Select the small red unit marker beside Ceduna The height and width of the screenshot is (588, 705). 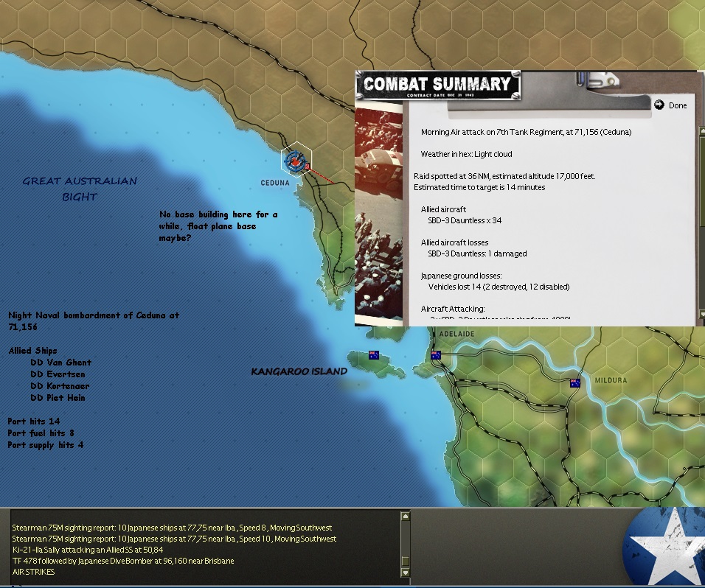click(x=307, y=167)
